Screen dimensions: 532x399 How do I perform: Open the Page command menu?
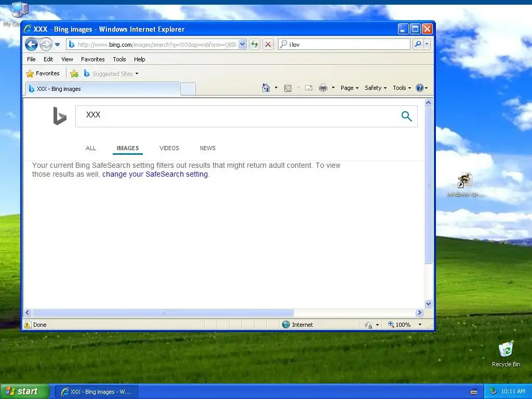[350, 88]
